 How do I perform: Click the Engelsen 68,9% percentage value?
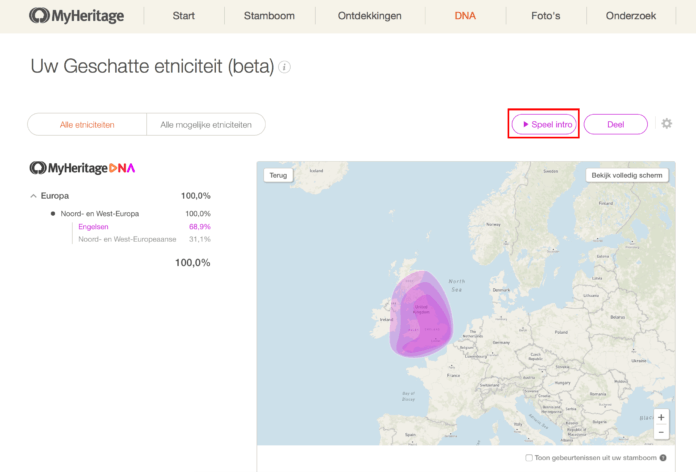click(200, 226)
